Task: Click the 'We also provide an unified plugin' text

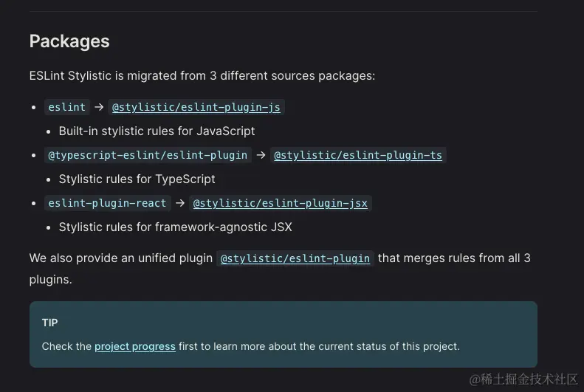Action: tap(121, 258)
